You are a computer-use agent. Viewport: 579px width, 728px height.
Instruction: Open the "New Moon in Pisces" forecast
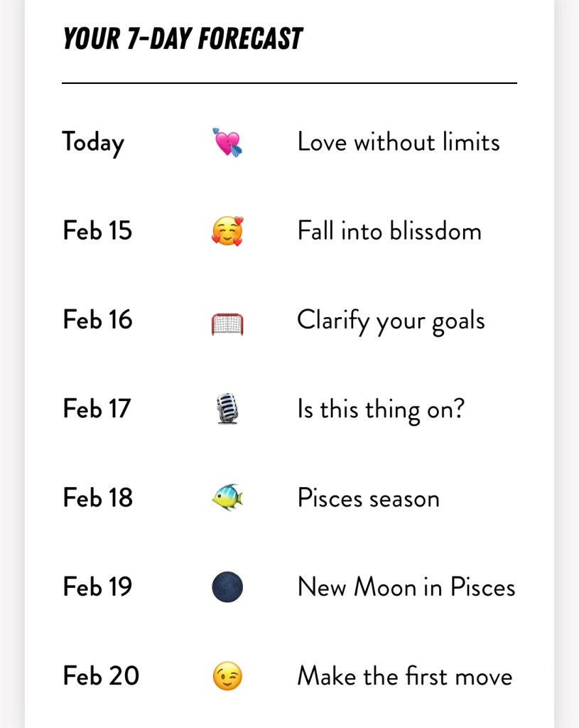pos(406,587)
